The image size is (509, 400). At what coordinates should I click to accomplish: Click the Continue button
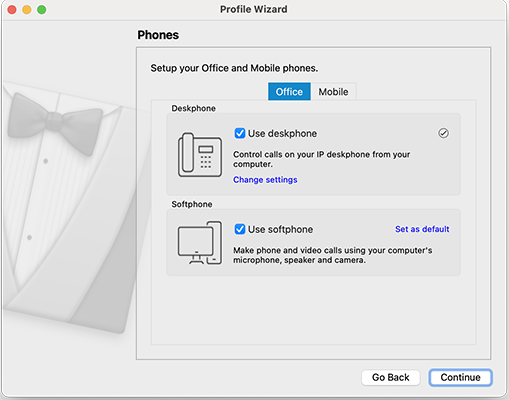460,377
